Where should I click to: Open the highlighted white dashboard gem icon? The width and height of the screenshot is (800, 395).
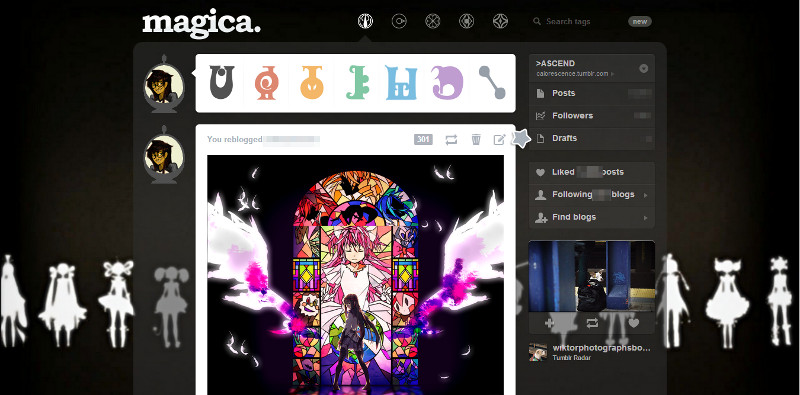point(365,21)
